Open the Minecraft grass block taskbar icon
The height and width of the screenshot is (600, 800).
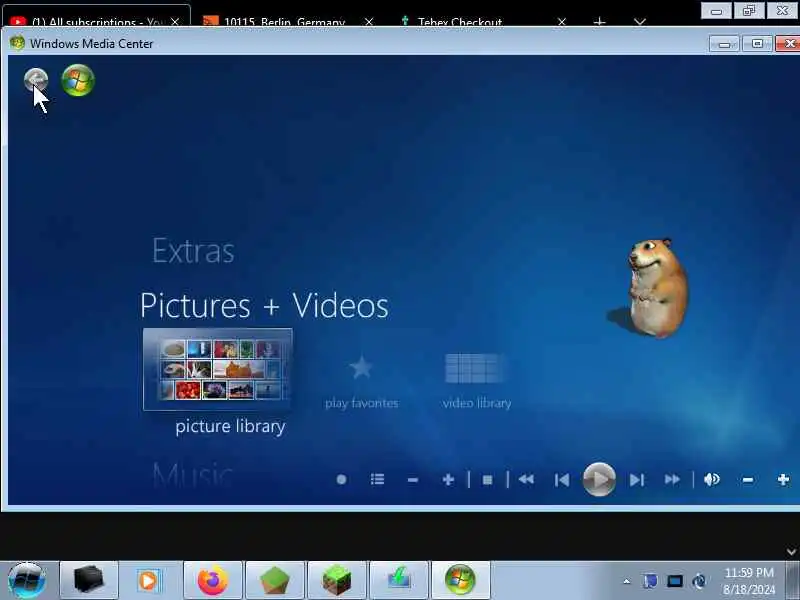pyautogui.click(x=337, y=580)
